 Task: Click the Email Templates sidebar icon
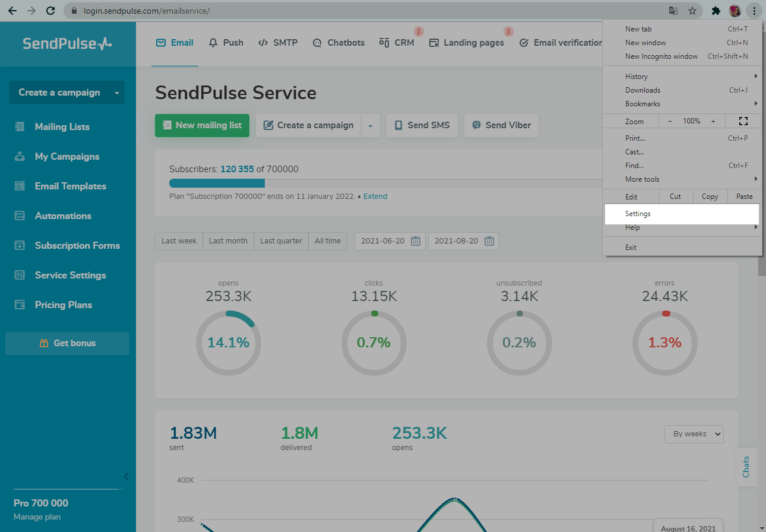pyautogui.click(x=20, y=186)
